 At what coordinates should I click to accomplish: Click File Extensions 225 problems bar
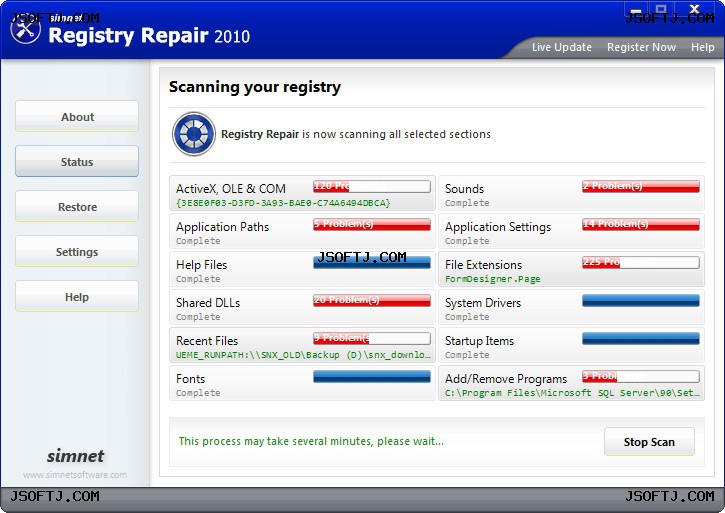tap(641, 262)
